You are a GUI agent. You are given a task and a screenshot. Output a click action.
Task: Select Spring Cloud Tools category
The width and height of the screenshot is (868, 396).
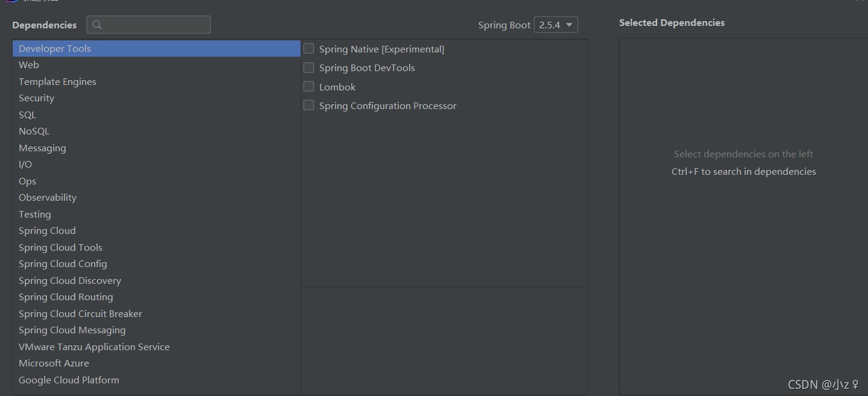tap(157, 248)
